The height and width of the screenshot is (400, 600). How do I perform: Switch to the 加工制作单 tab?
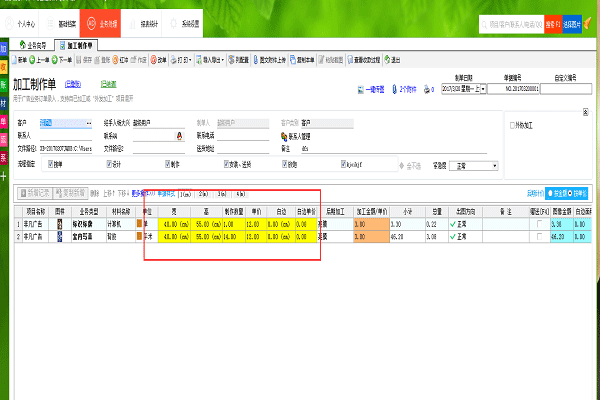click(76, 45)
